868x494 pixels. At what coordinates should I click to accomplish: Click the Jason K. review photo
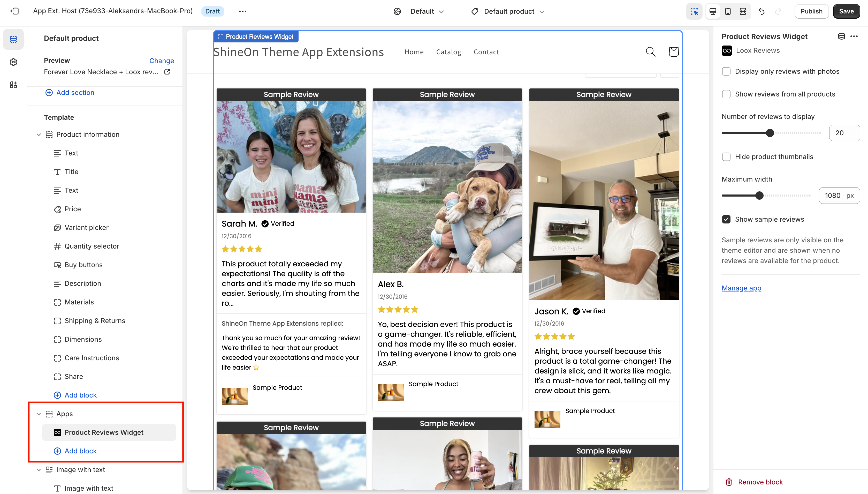[x=604, y=200]
